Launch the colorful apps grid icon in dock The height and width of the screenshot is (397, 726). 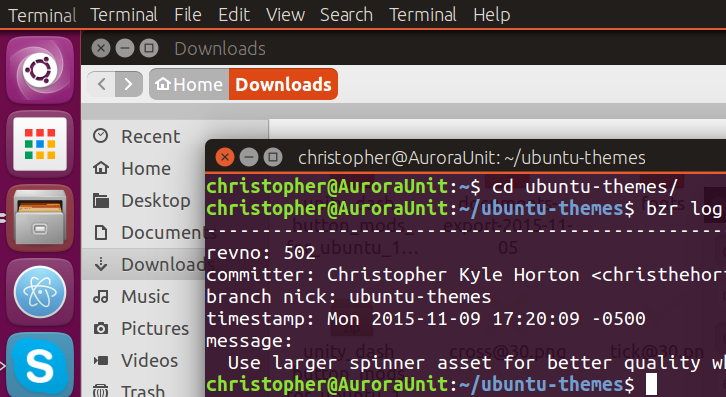click(x=40, y=144)
